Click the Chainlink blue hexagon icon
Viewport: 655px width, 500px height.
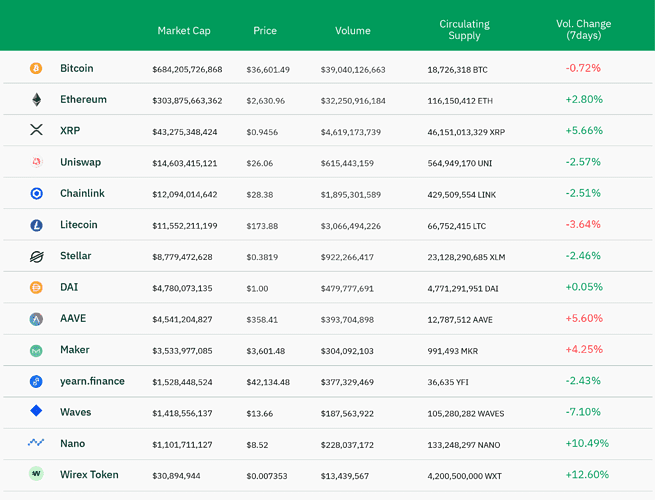[37, 193]
